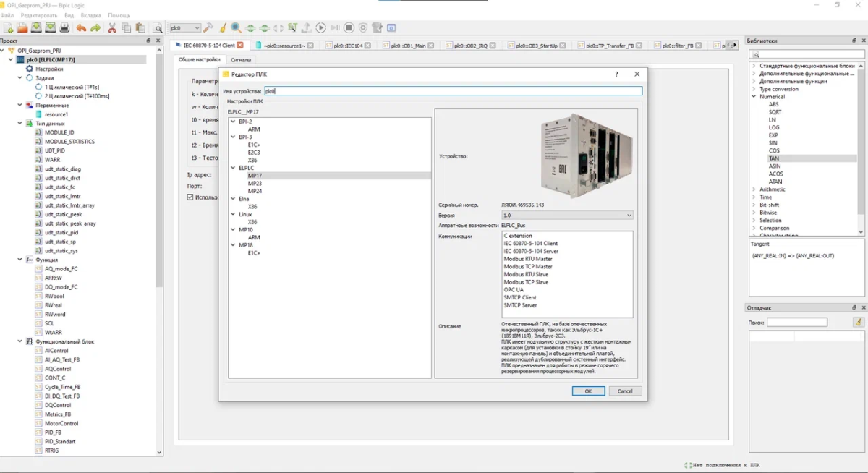Image resolution: width=868 pixels, height=473 pixels.
Task: Select MP24 in the device tree
Action: pos(255,191)
